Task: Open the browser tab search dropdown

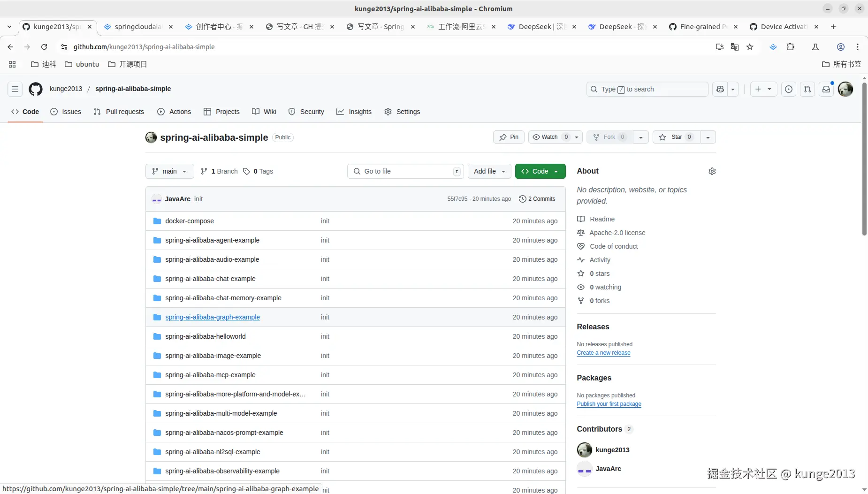Action: [9, 27]
